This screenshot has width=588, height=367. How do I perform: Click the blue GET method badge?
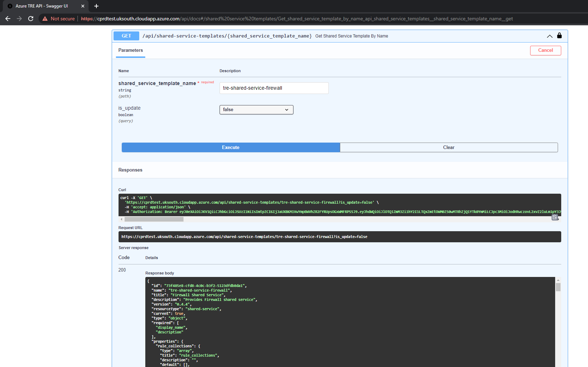pos(126,36)
